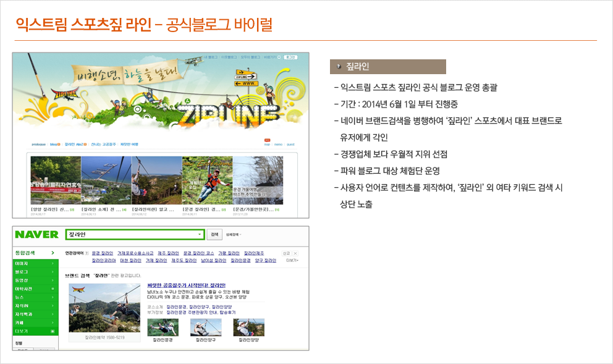Screen dimensions: 613x364
Task: Click related search 대천 짚라인
Action: tap(130, 260)
